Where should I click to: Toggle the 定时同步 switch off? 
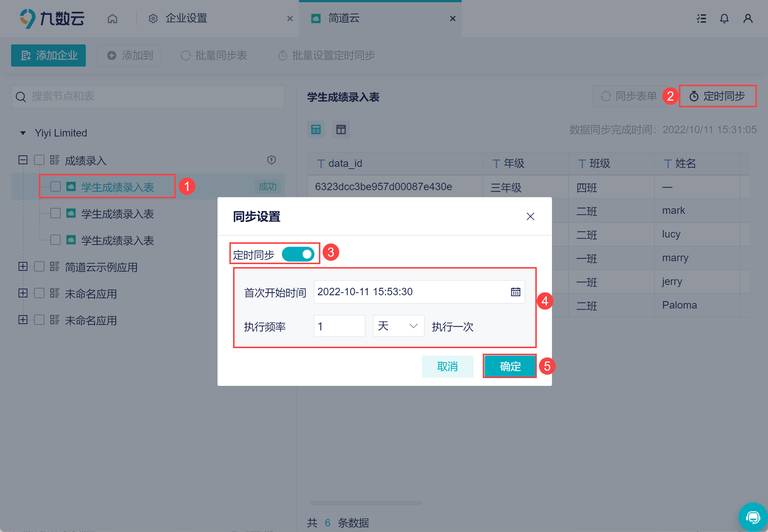298,255
